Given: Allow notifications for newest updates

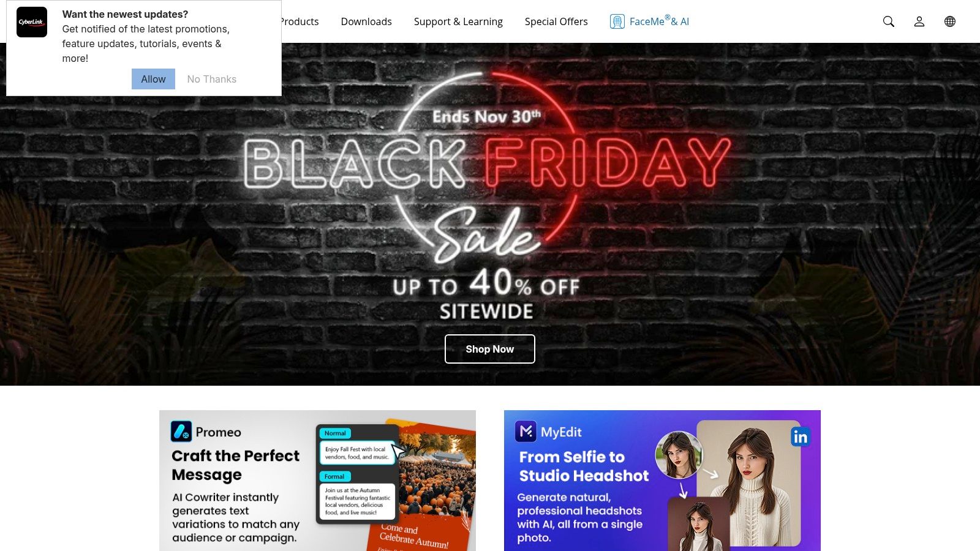Looking at the screenshot, I should tap(153, 79).
